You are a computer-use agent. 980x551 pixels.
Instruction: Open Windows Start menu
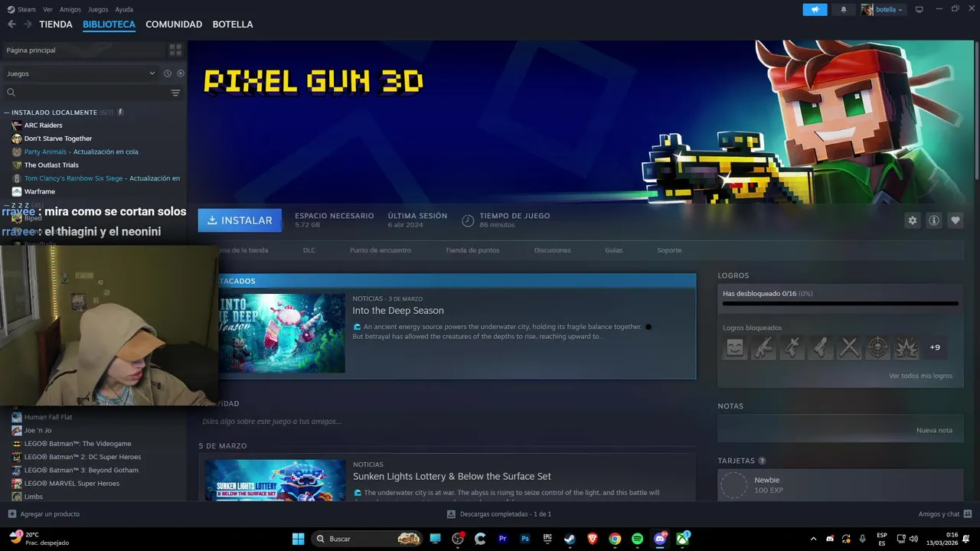[298, 539]
